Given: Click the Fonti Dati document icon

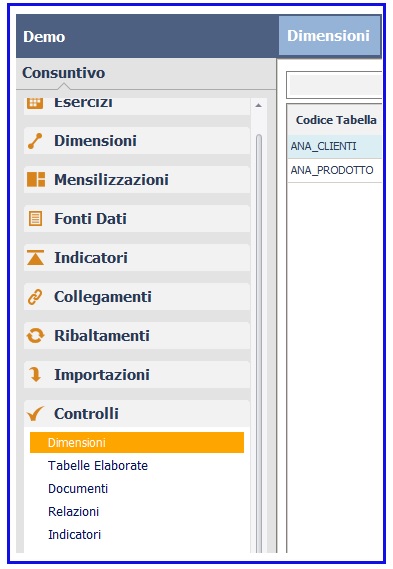Looking at the screenshot, I should point(35,219).
